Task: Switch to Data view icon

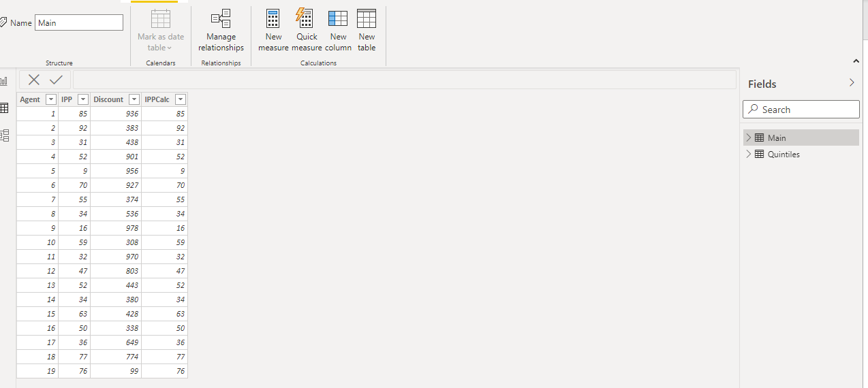Action: pos(3,108)
